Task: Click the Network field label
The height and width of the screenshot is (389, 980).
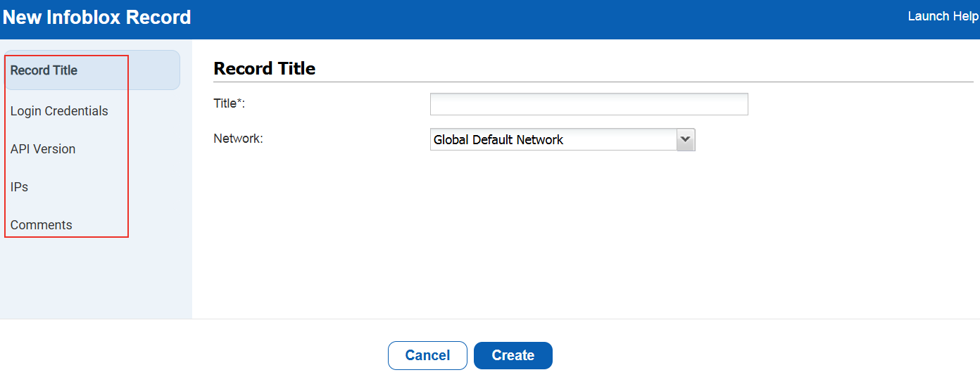Action: 238,139
